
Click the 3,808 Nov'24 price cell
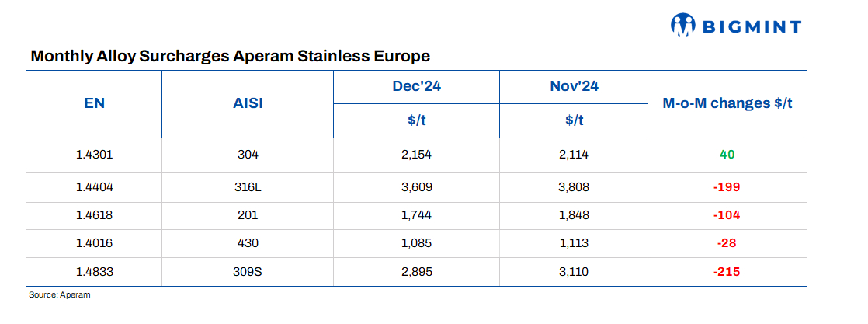[574, 187]
